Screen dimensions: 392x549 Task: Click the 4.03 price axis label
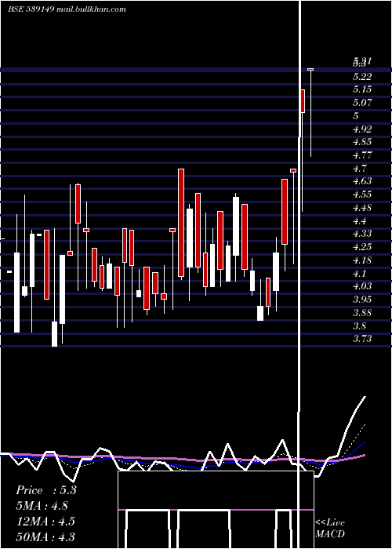click(362, 286)
